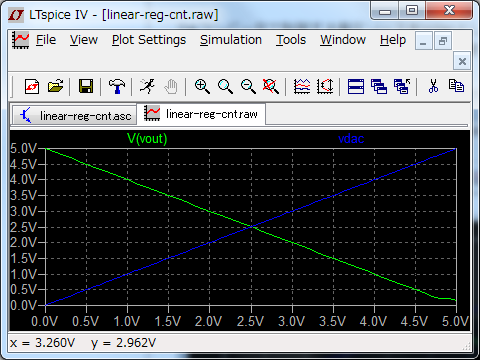Select the linear-reg-cnt.raw tab
The height and width of the screenshot is (360, 480).
(x=201, y=114)
